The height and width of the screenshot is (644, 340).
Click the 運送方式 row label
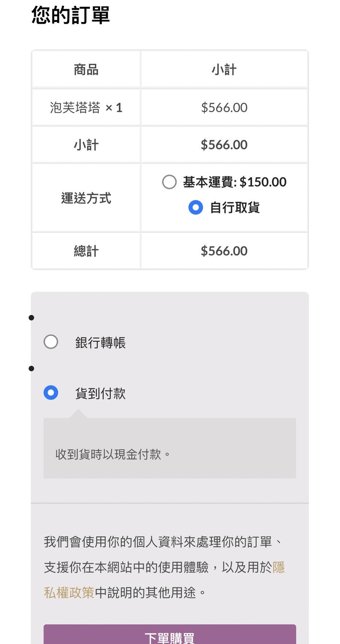pos(86,198)
